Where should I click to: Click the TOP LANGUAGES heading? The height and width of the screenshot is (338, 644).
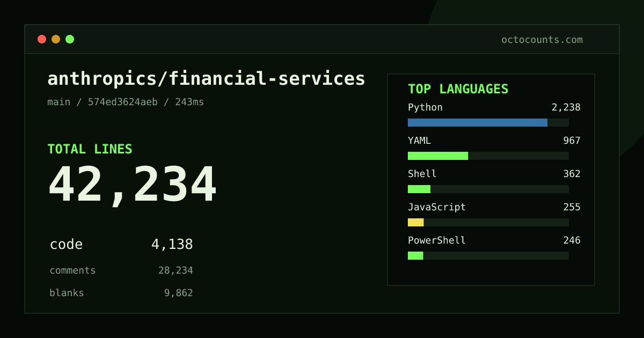pyautogui.click(x=458, y=89)
